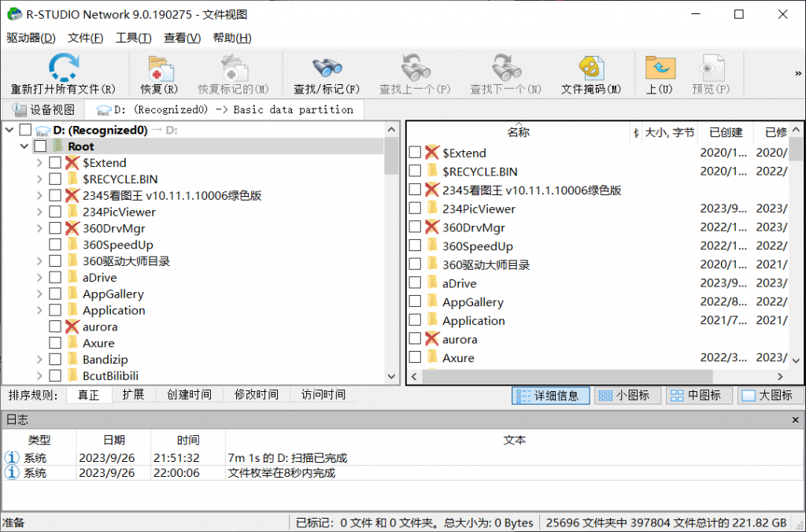
Task: Click the folder icon of Bandizip in the tree
Action: click(72, 360)
